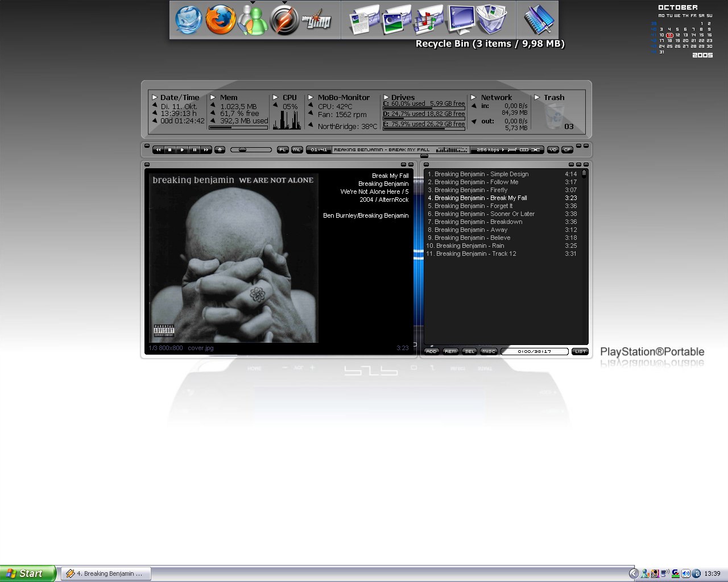Click the eject/open file button
This screenshot has width=728, height=582.
[x=220, y=149]
